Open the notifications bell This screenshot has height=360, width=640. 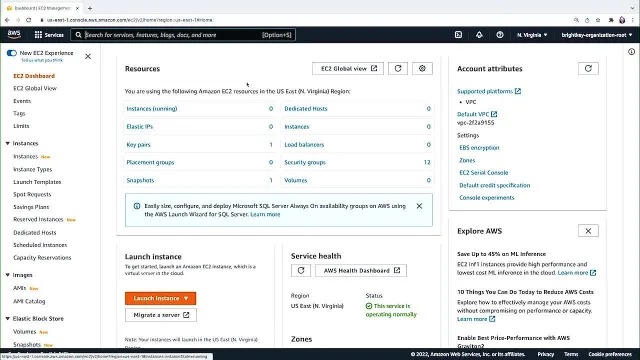479,35
